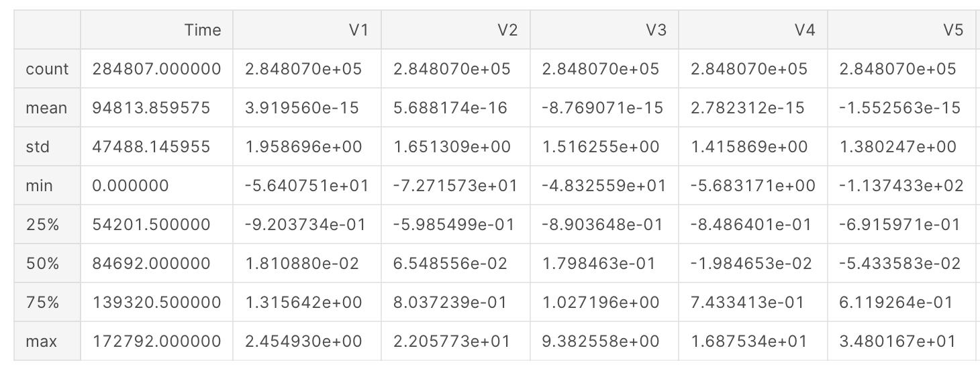Click the std row label

38,146
